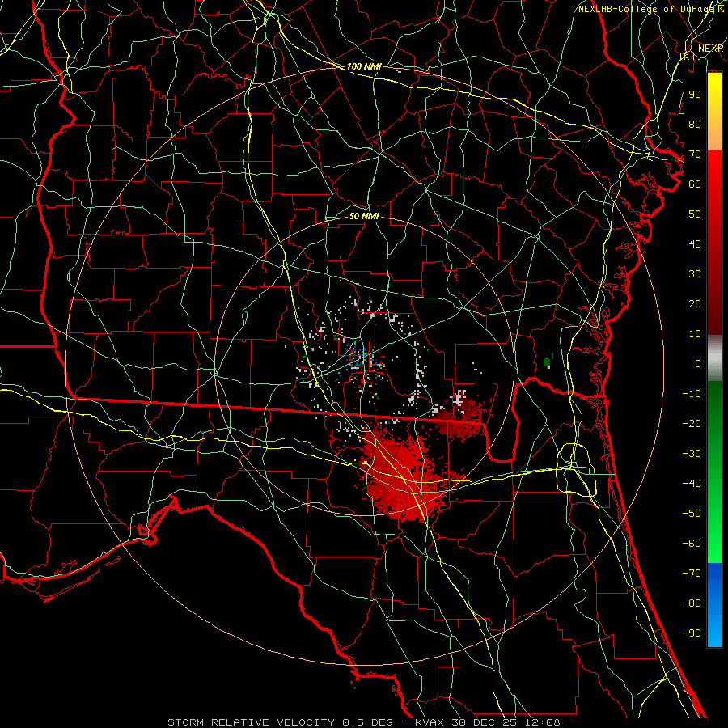728x728 pixels.
Task: Click the -50 scale label
Action: pos(692,514)
